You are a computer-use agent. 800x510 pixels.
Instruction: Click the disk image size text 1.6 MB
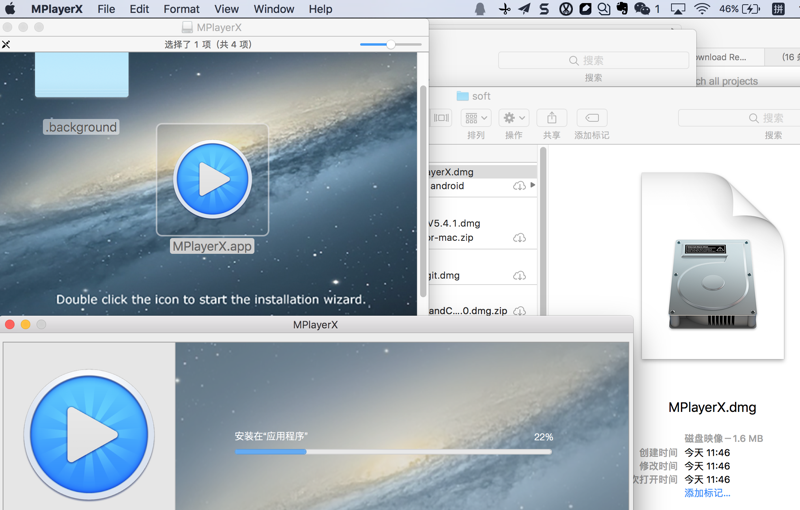(748, 439)
